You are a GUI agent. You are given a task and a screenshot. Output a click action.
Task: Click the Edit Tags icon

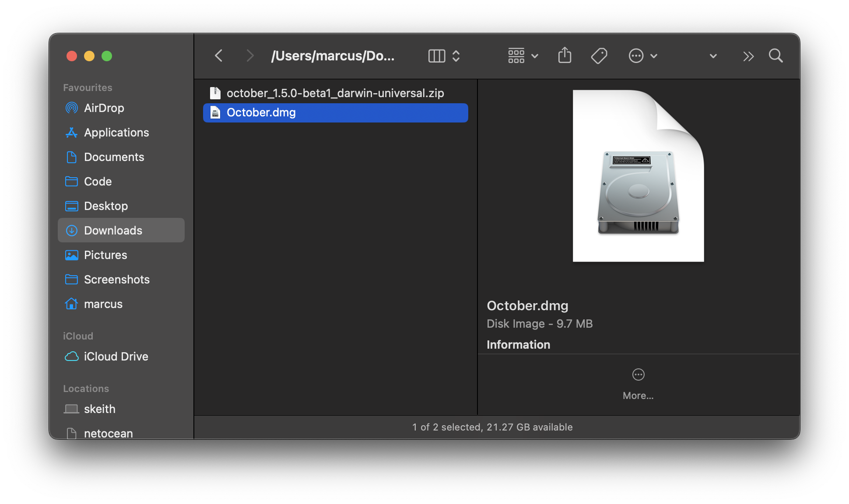599,56
